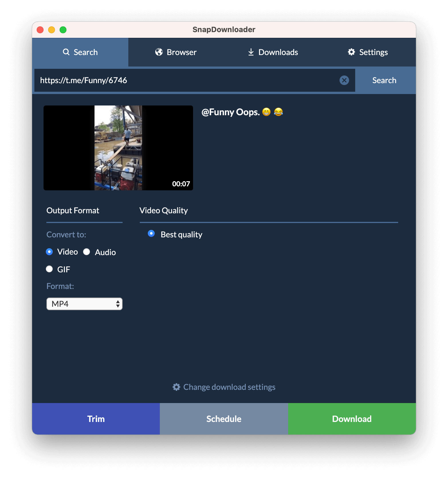Select the GIF convert option
The image size is (448, 477).
49,269
